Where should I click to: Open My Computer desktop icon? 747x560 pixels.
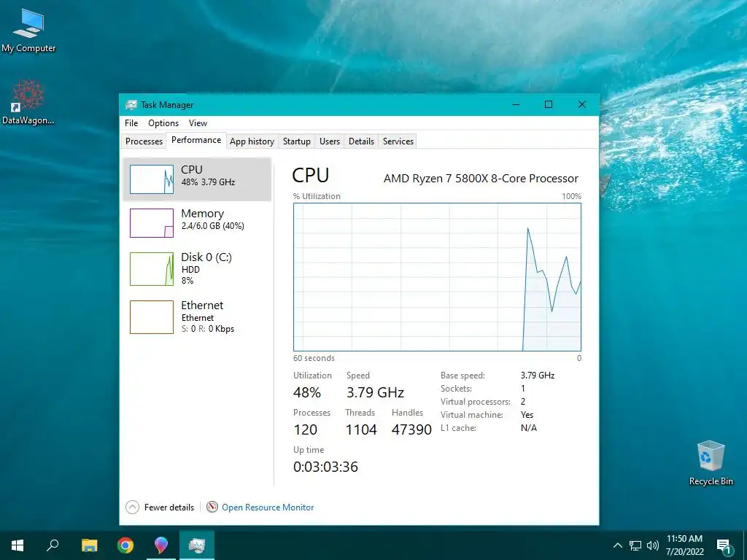pos(28,30)
